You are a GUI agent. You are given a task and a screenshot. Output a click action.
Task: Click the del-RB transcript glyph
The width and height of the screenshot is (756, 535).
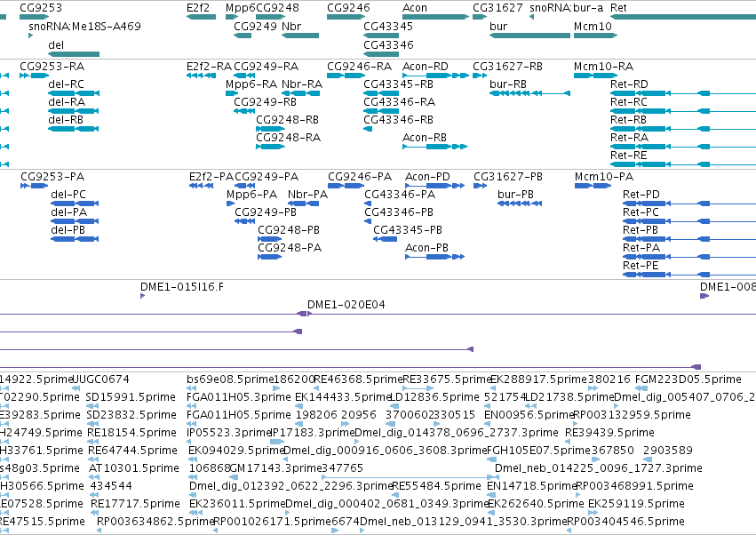[x=74, y=129]
